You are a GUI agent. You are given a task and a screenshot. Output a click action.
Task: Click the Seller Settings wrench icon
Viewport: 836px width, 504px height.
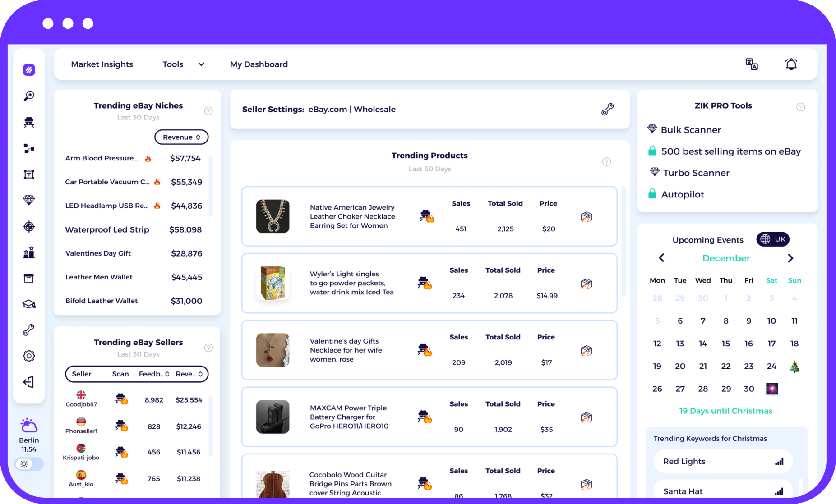coord(608,109)
